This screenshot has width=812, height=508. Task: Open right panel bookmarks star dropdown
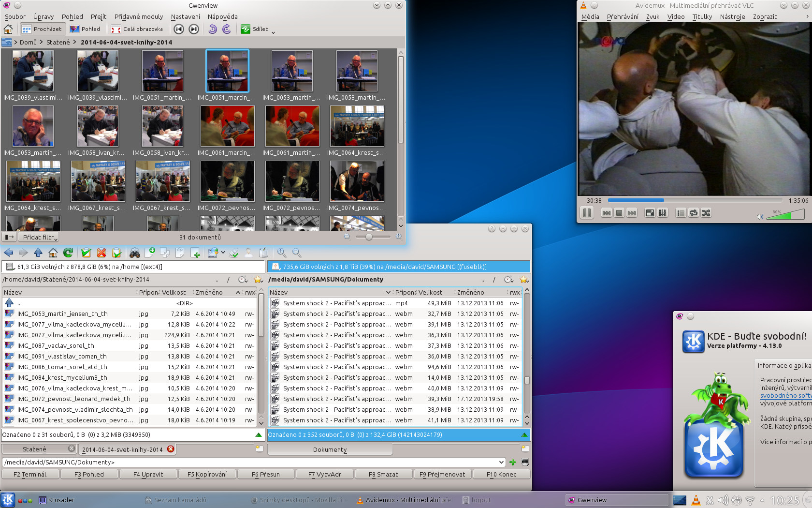click(x=524, y=280)
